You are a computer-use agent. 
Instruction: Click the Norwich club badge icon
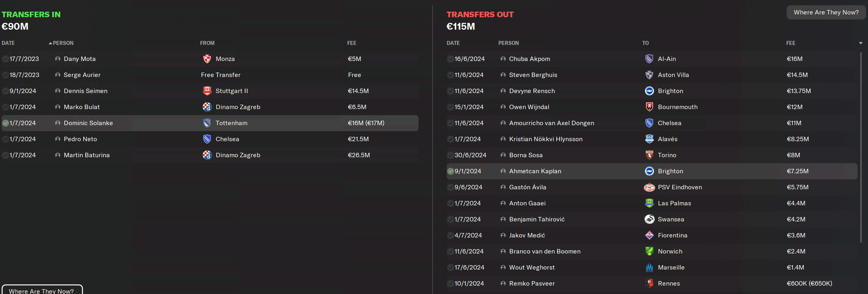[649, 251]
